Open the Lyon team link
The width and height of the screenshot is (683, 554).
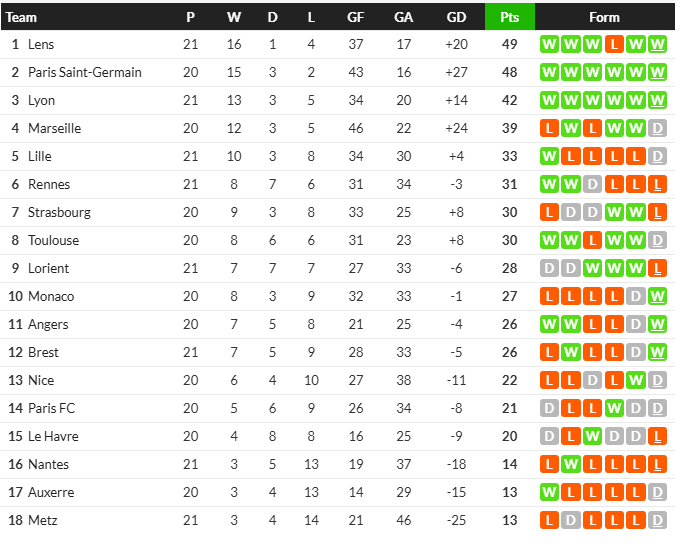coord(41,101)
